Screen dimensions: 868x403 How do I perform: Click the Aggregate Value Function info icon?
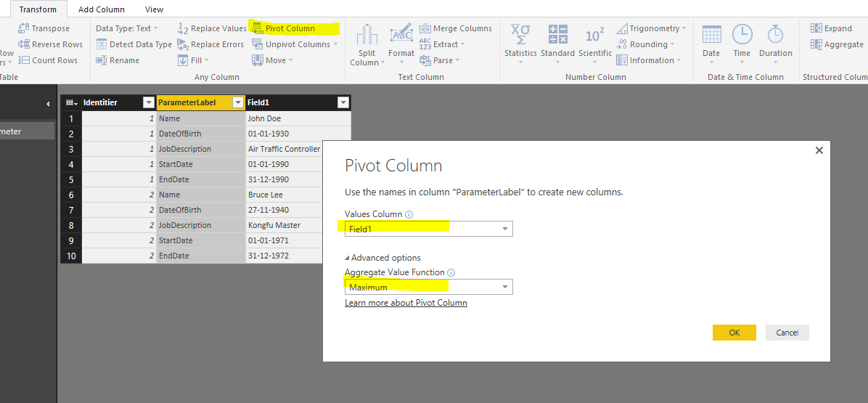(451, 272)
